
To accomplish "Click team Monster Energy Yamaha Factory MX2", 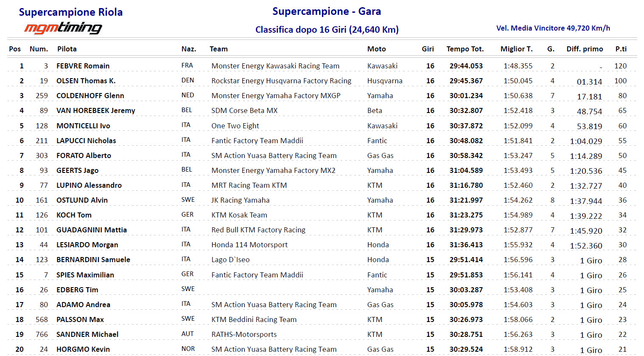I will [x=273, y=170].
